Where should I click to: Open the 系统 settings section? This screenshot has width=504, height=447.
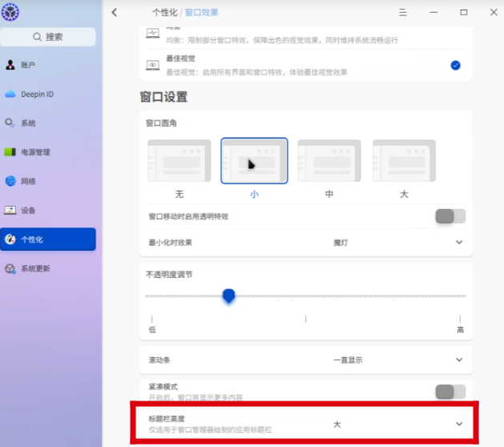pos(48,123)
